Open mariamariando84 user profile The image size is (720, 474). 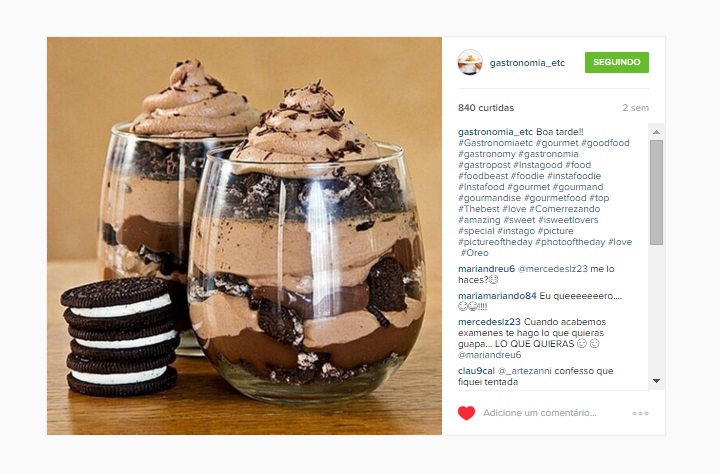[497, 296]
